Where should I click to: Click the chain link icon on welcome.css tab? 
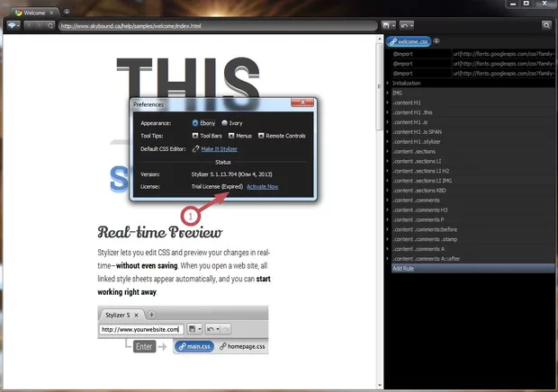393,42
